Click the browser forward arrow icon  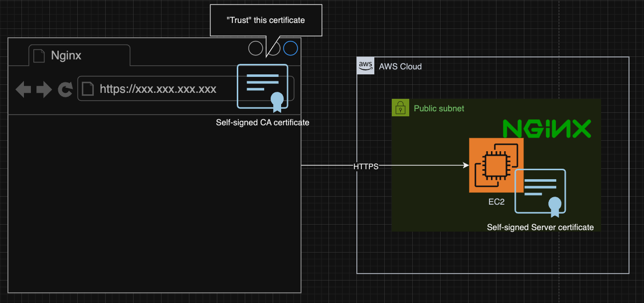[x=44, y=90]
